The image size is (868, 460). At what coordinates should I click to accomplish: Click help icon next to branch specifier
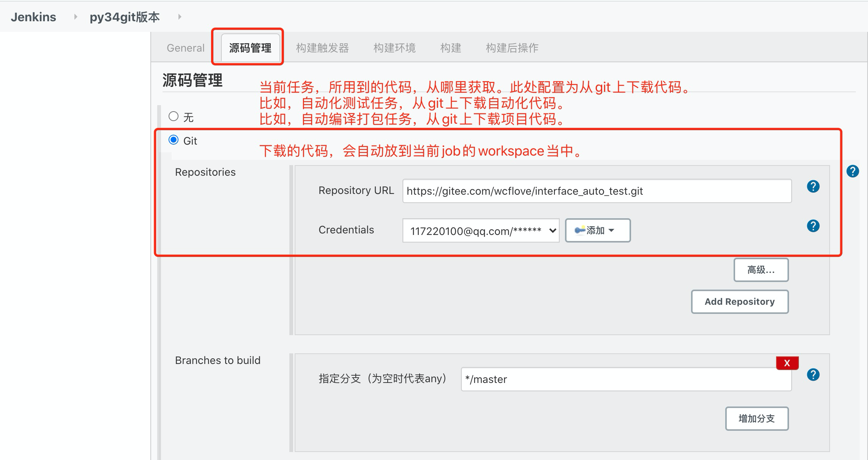pos(813,375)
